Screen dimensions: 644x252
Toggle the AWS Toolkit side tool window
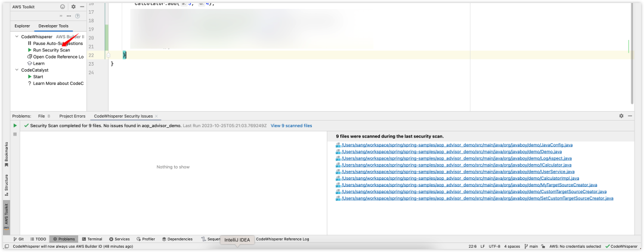click(x=6, y=217)
